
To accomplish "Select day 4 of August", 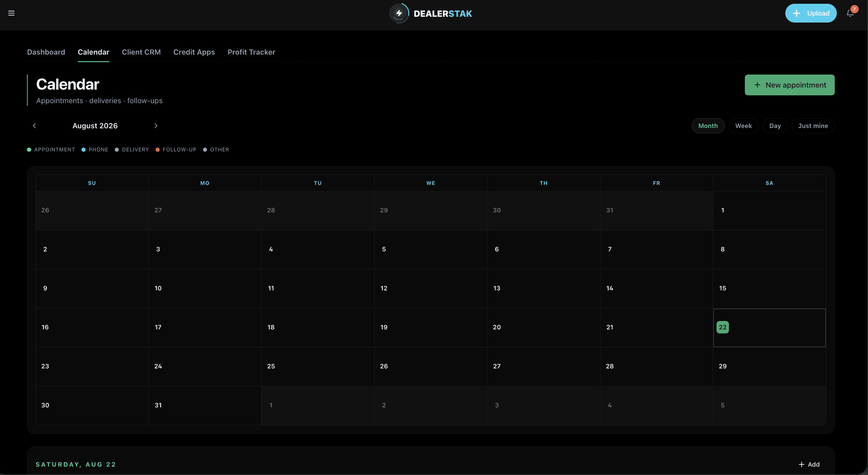I will pos(318,250).
